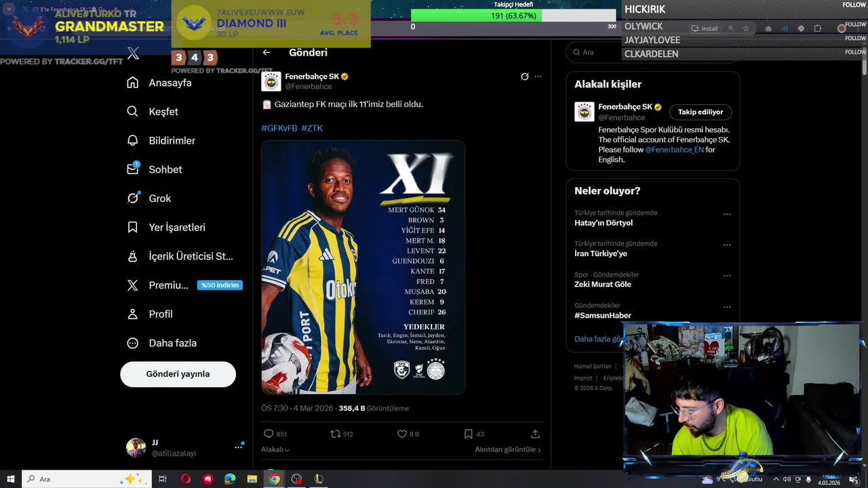Open Bildirimler notifications

(x=161, y=140)
